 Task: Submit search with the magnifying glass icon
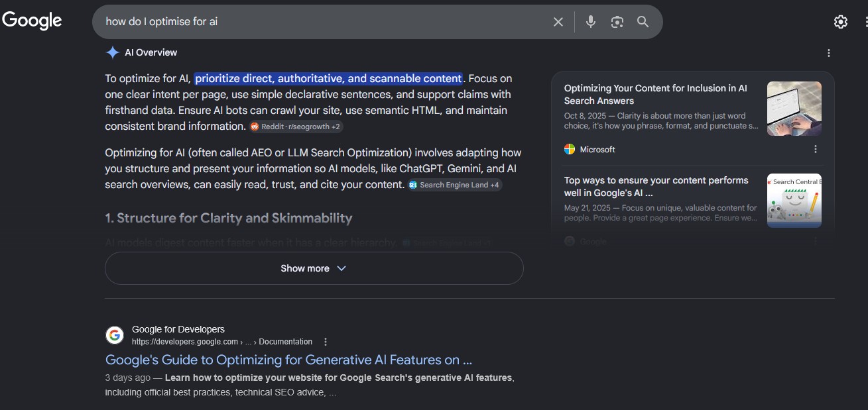tap(643, 22)
